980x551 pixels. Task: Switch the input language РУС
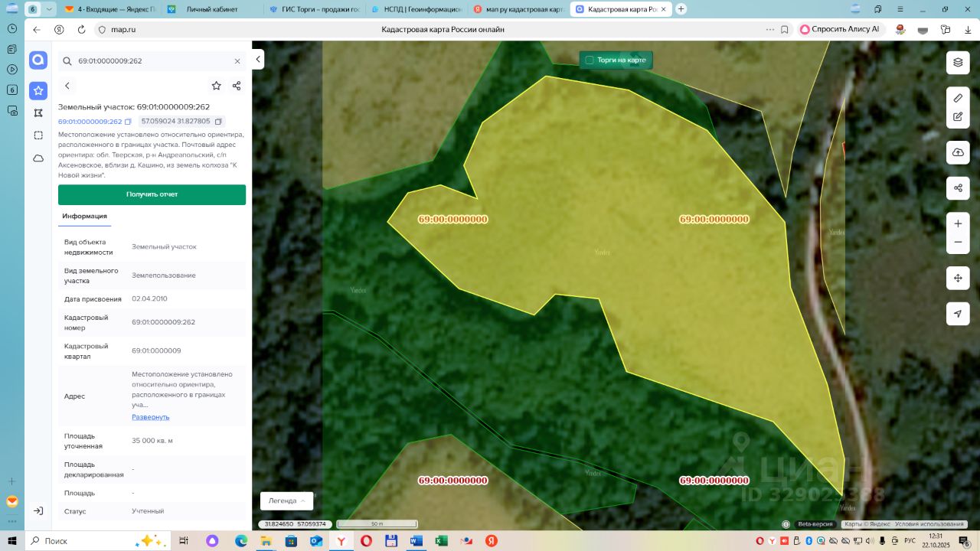click(x=910, y=541)
